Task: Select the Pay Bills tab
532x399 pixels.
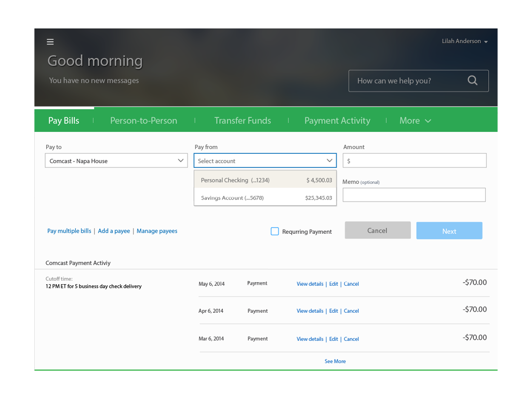Action: (64, 121)
